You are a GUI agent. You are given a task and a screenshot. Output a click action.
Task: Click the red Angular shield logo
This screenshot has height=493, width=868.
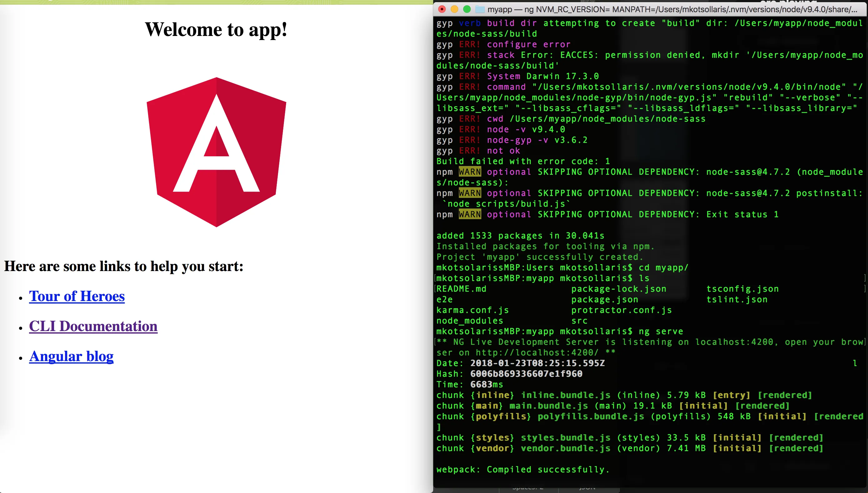coord(216,152)
